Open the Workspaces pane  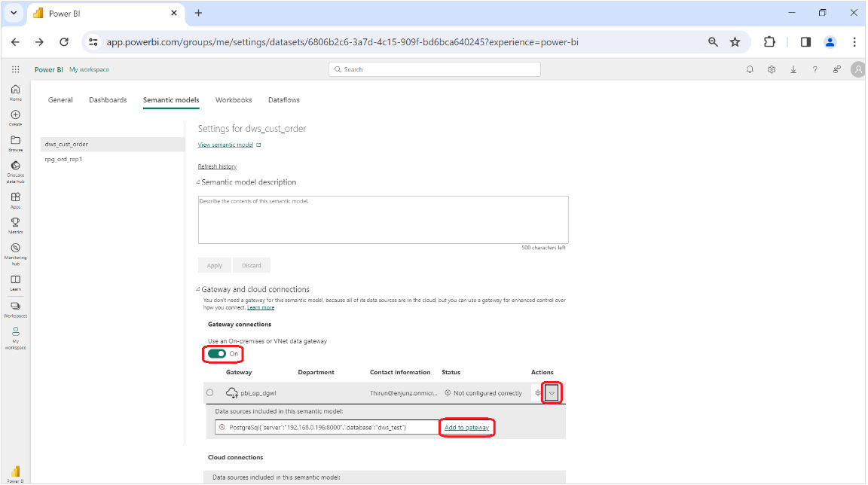click(x=16, y=310)
